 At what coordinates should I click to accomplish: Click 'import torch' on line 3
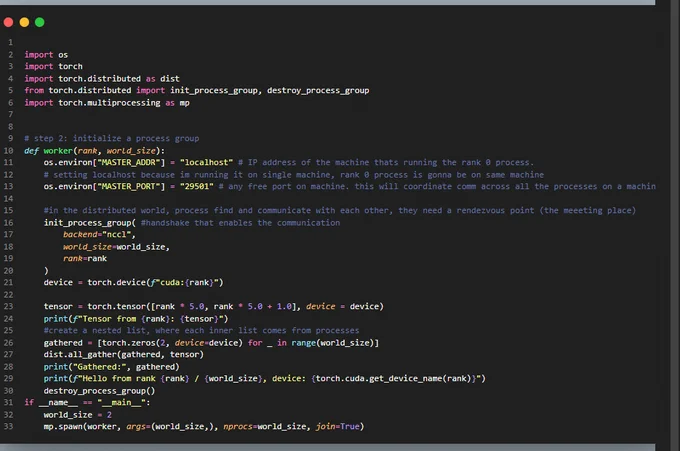click(53, 66)
